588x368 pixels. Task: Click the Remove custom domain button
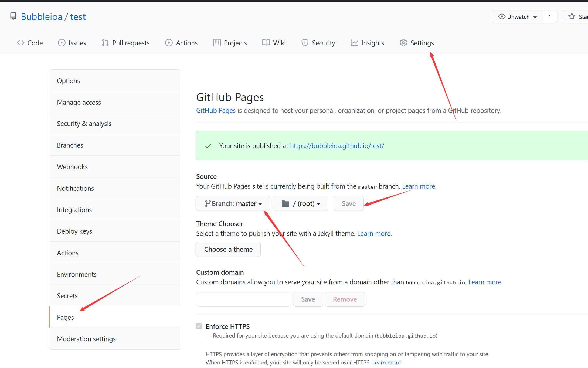pos(345,299)
